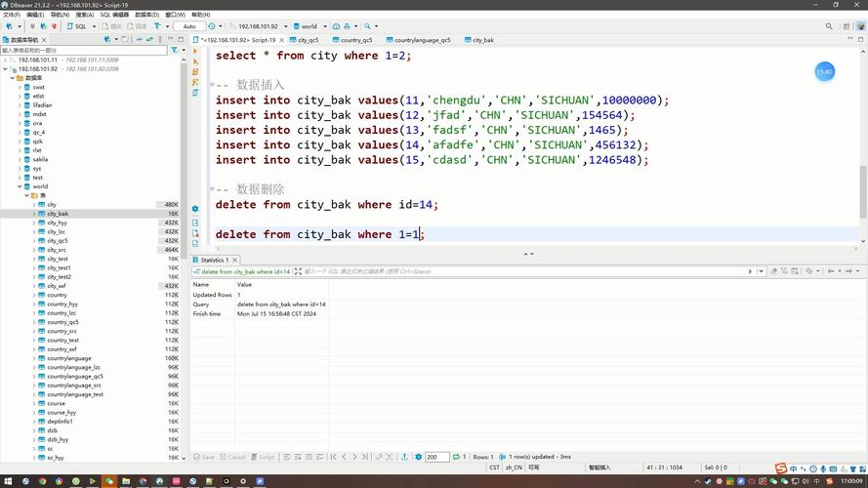Screen dimensions: 868x488
Task: Select the city_hyy table in the tree
Action: [x=57, y=223]
